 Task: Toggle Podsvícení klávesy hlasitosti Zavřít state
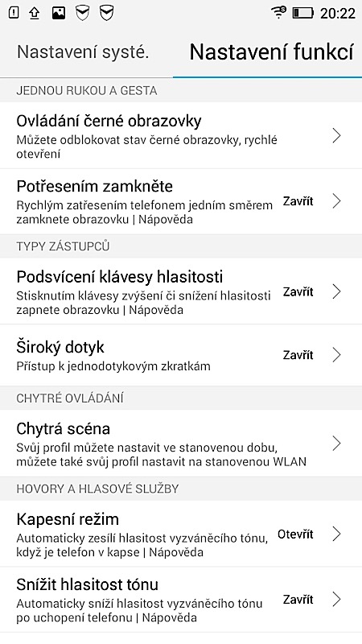tap(298, 291)
